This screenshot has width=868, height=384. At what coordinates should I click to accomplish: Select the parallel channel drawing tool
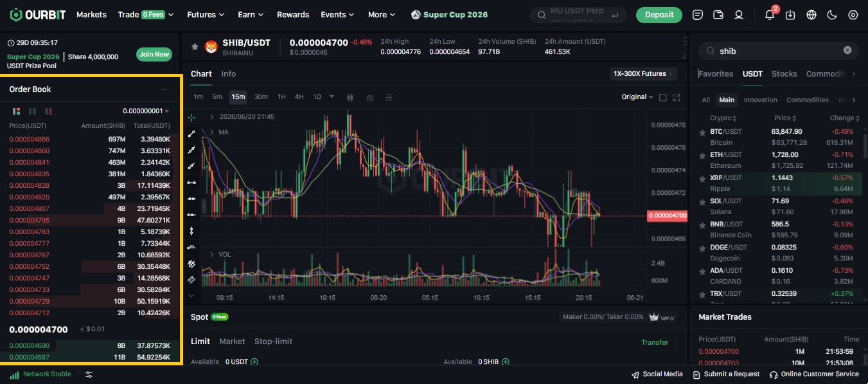coord(191,263)
